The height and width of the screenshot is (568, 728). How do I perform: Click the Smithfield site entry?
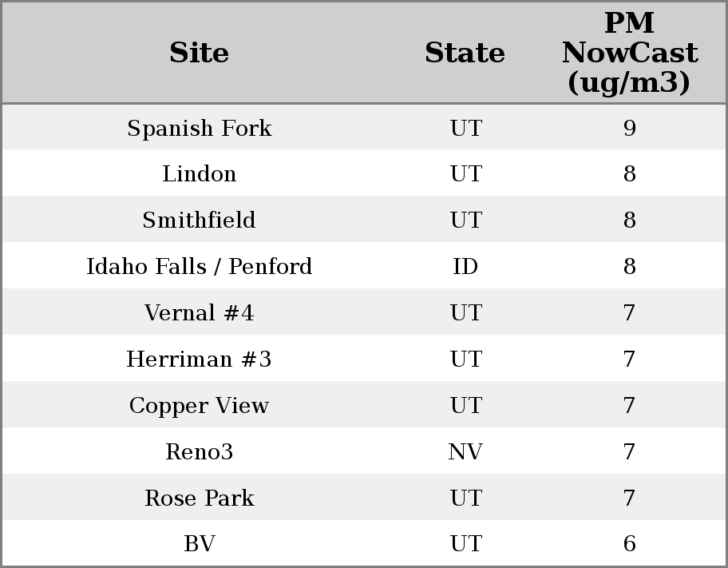tap(199, 220)
